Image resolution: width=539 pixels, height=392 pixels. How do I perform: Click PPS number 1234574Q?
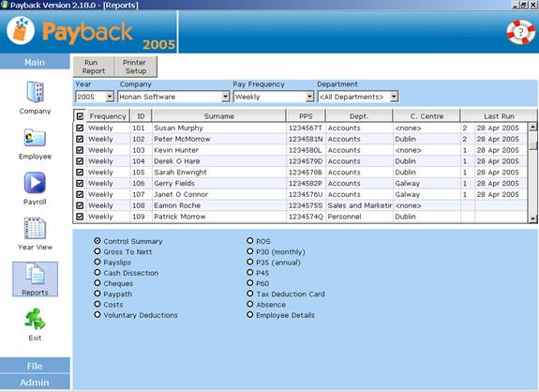click(x=306, y=217)
